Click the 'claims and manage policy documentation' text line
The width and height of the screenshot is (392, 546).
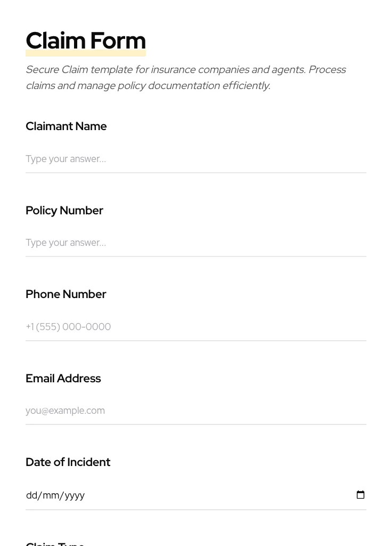pyautogui.click(x=148, y=86)
